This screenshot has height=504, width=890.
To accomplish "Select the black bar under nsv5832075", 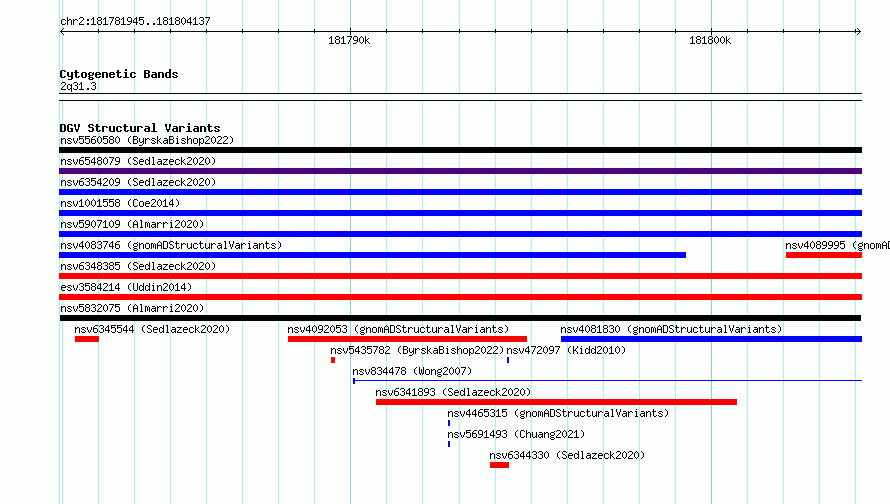I will coord(460,318).
